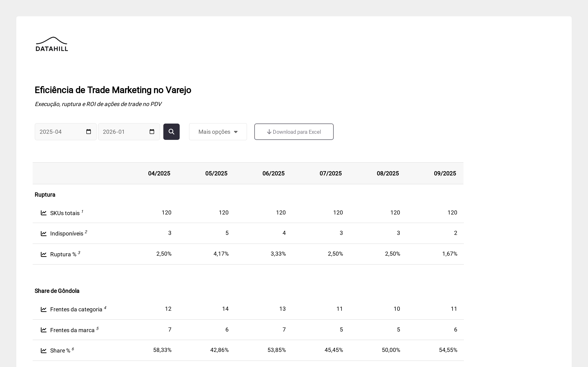588x367 pixels.
Task: Open chart icon for Frentes da marca
Action: (44, 330)
